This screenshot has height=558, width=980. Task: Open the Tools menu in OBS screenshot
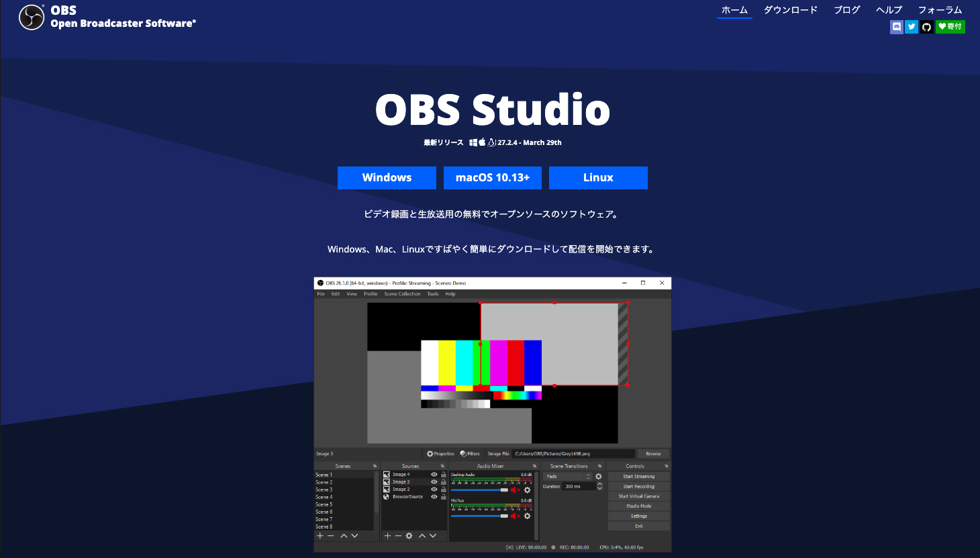pyautogui.click(x=433, y=293)
